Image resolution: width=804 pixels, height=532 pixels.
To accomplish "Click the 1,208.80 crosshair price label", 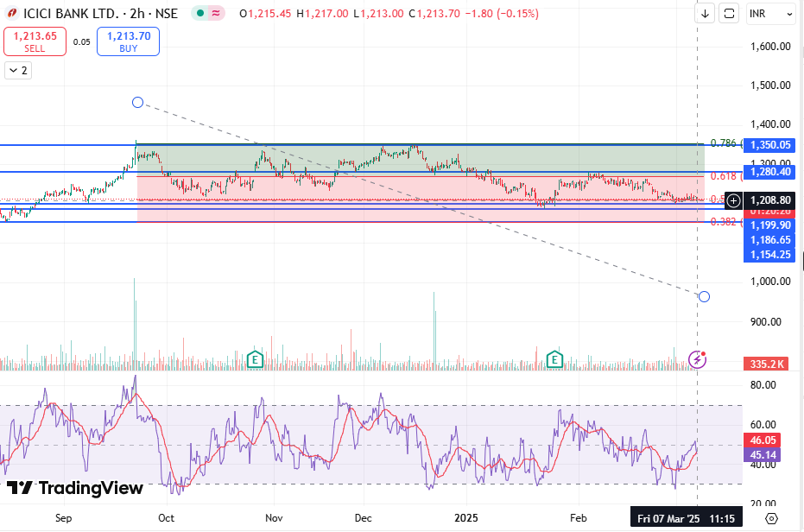I will coord(770,200).
